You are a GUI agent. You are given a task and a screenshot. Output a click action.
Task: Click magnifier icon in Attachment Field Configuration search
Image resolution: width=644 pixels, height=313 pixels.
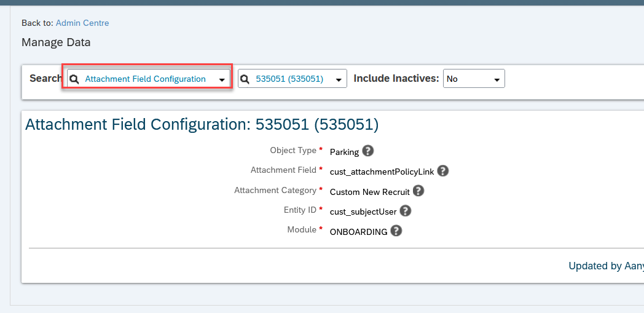74,79
